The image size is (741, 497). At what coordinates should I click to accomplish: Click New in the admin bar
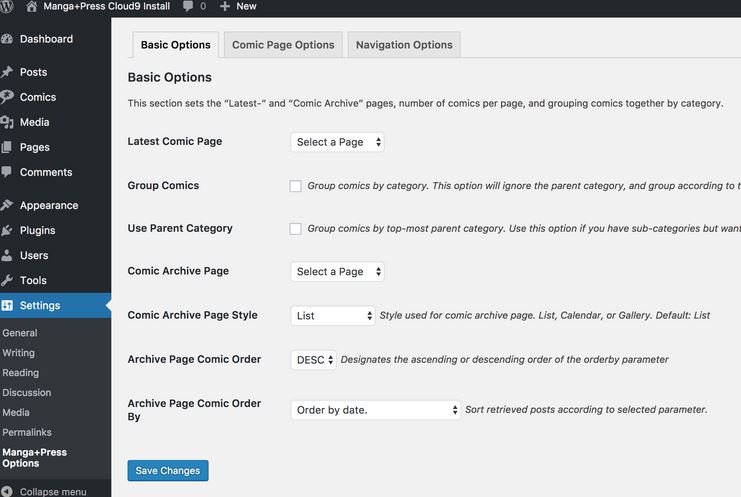coord(246,6)
